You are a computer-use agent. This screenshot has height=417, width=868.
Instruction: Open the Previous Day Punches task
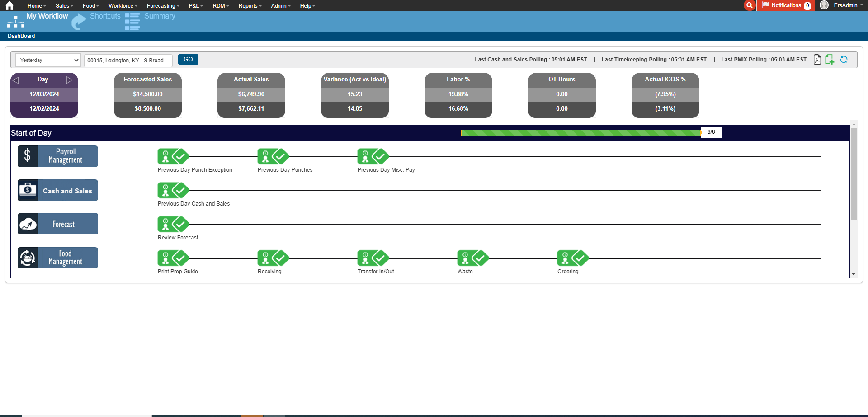click(273, 157)
